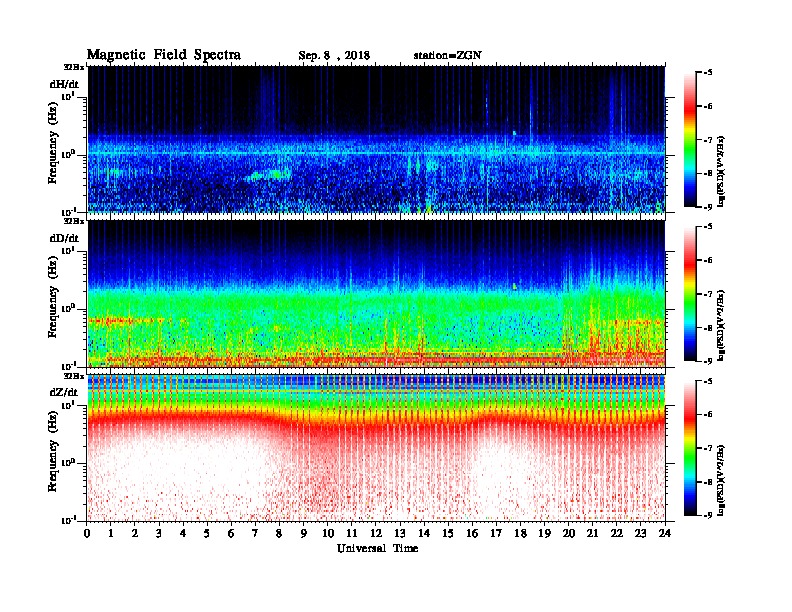This screenshot has height=612, width=792.
Task: Click hour tick label "6" on time axis
Action: point(231,534)
